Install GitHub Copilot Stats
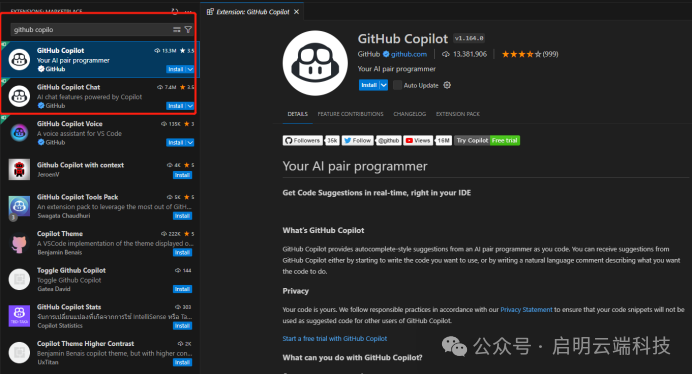This screenshot has height=374, width=693. [182, 326]
